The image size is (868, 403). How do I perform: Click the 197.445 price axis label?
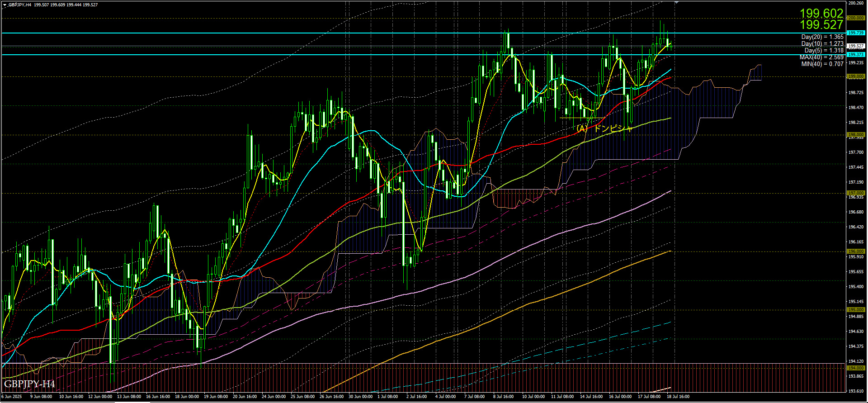pos(856,167)
